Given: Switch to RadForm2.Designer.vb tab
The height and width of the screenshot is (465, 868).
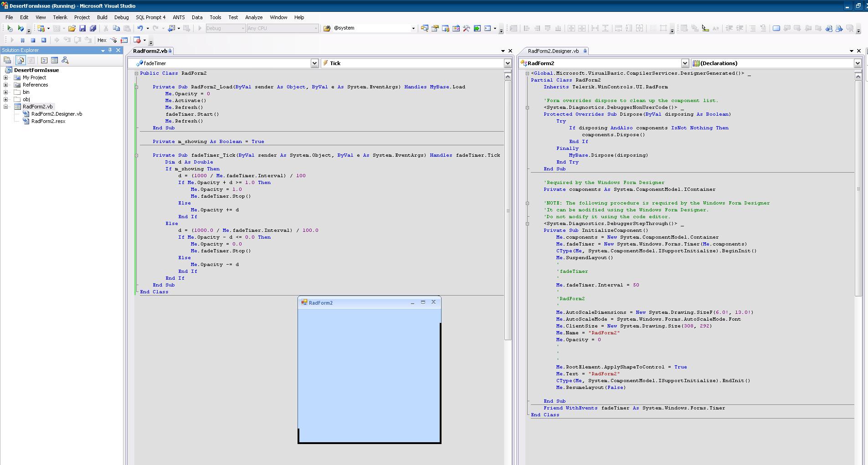Looking at the screenshot, I should (553, 51).
